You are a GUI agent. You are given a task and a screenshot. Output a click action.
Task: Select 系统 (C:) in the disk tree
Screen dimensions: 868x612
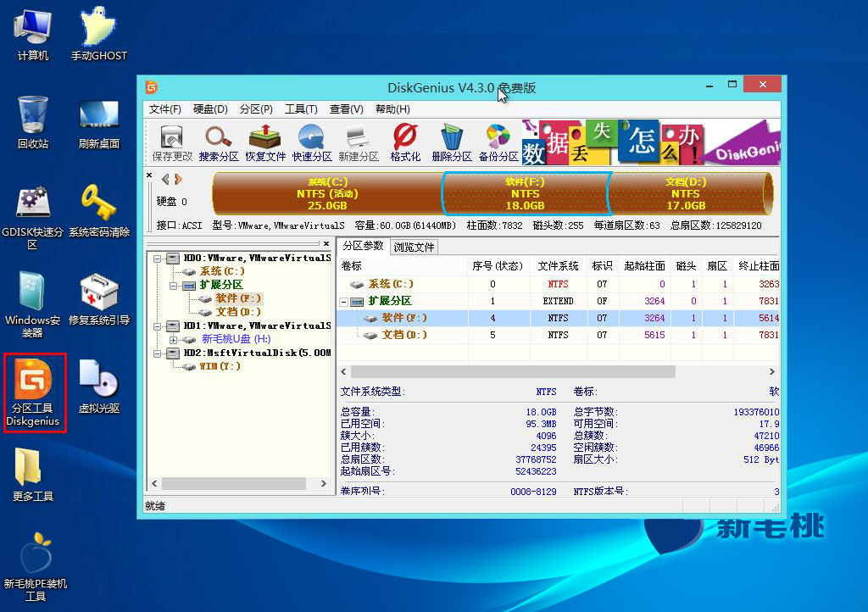(x=221, y=271)
